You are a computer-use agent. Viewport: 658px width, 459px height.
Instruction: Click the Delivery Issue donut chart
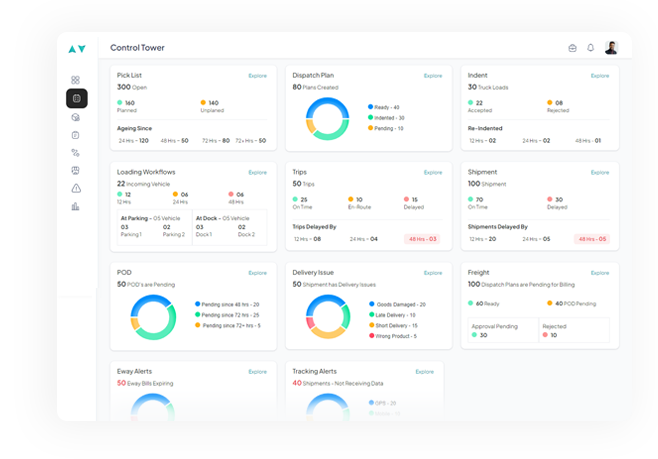point(328,316)
